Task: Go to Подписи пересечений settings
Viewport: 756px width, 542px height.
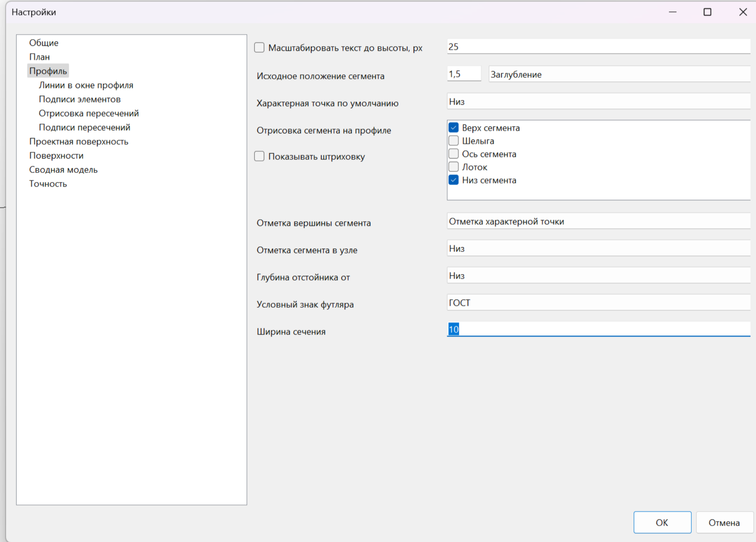Action: click(x=84, y=127)
